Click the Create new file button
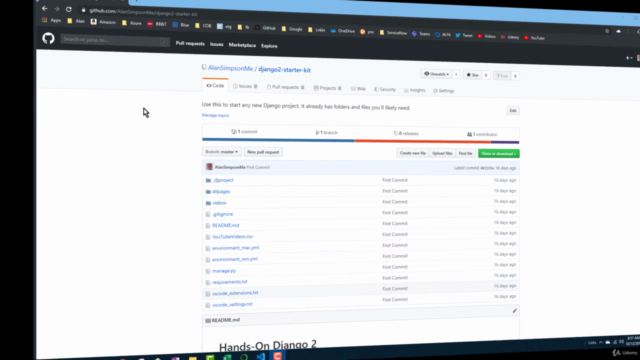The width and height of the screenshot is (640, 360). pyautogui.click(x=412, y=153)
